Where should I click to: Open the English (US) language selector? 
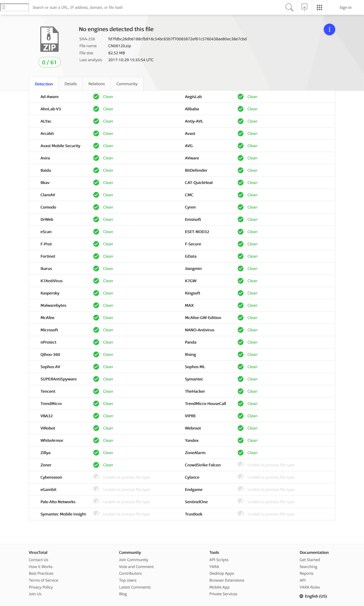(313, 596)
